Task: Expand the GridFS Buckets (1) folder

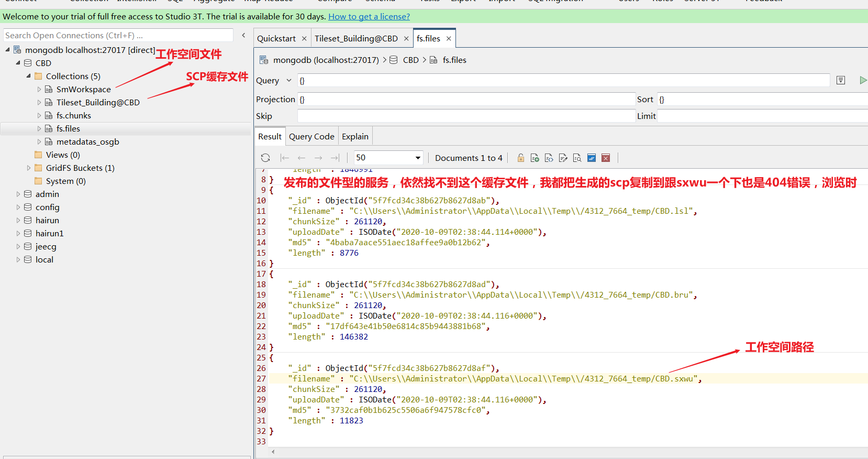Action: click(28, 168)
